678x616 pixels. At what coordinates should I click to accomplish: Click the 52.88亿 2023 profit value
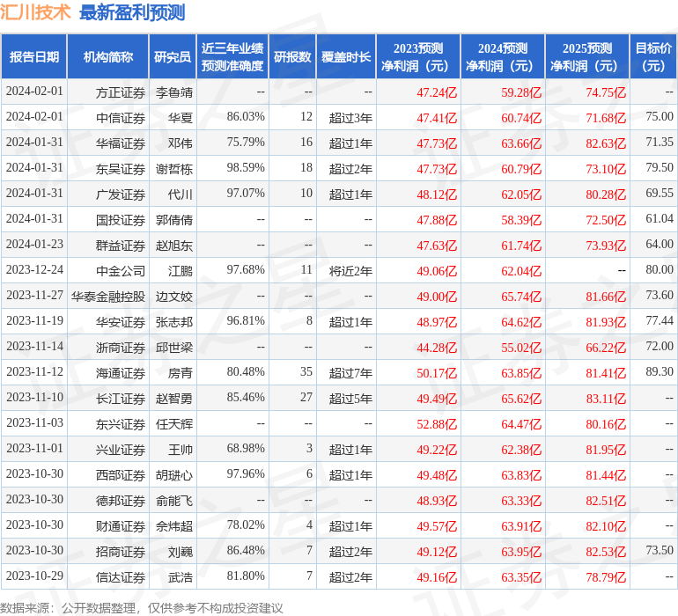[x=437, y=423]
